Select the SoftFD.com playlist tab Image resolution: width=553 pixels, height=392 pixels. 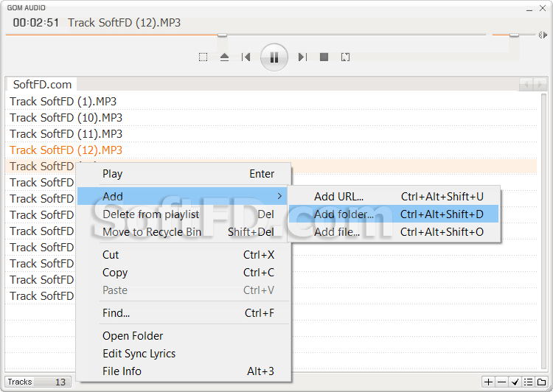[x=42, y=85]
